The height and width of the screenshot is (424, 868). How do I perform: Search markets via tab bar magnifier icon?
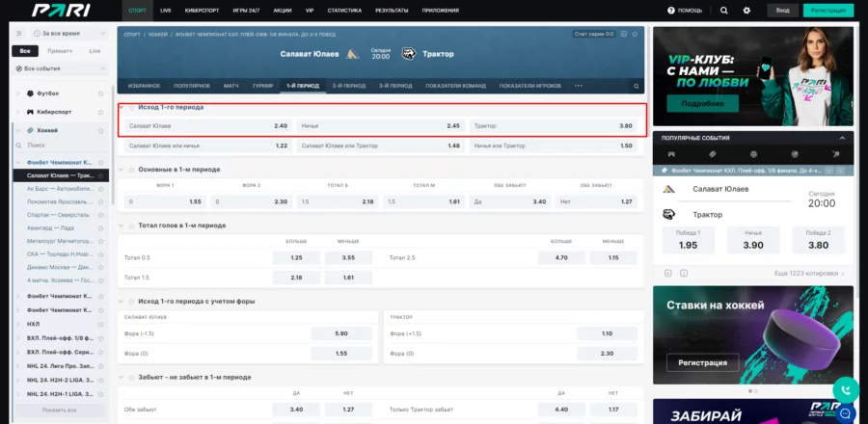(x=636, y=86)
